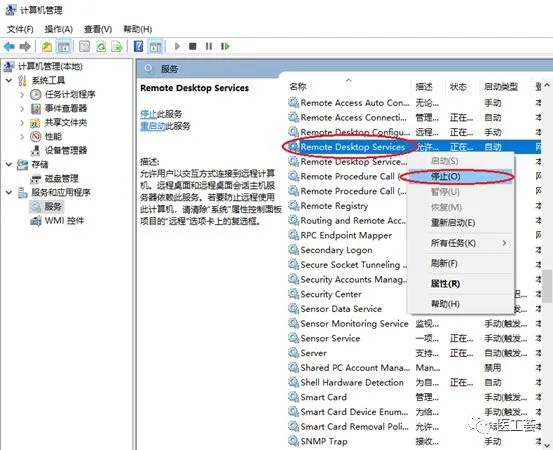The image size is (553, 450).
Task: Expand the 共享文件夹 tree node
Action: point(22,123)
